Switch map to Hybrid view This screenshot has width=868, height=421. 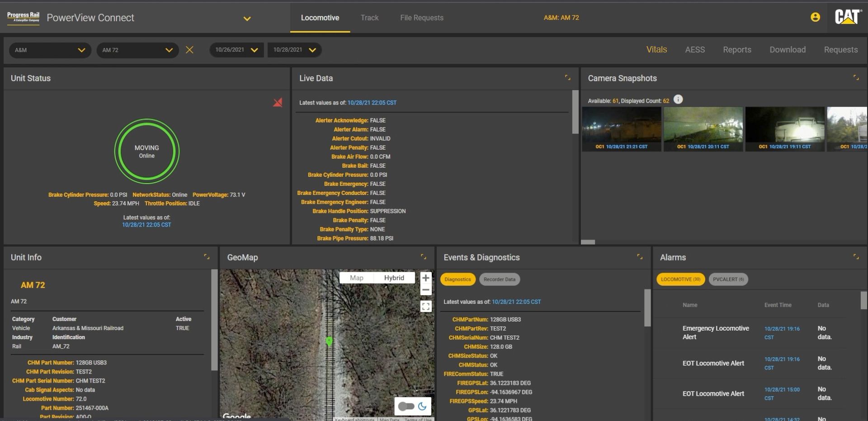point(394,278)
